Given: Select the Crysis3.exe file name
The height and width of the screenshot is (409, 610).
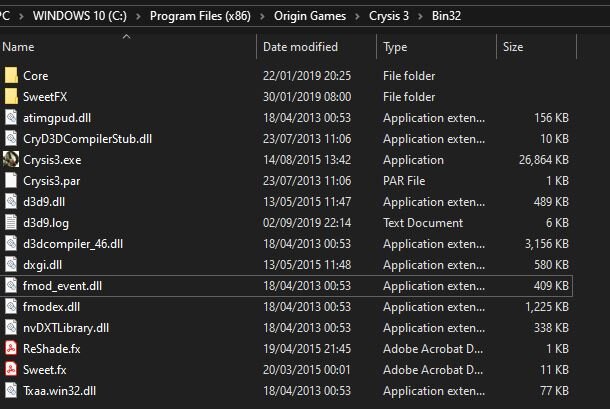Looking at the screenshot, I should pyautogui.click(x=52, y=160).
